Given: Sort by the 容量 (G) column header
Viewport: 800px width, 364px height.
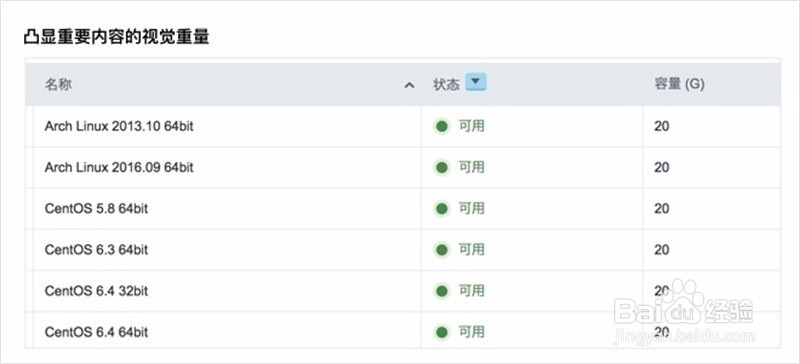Looking at the screenshot, I should (679, 84).
